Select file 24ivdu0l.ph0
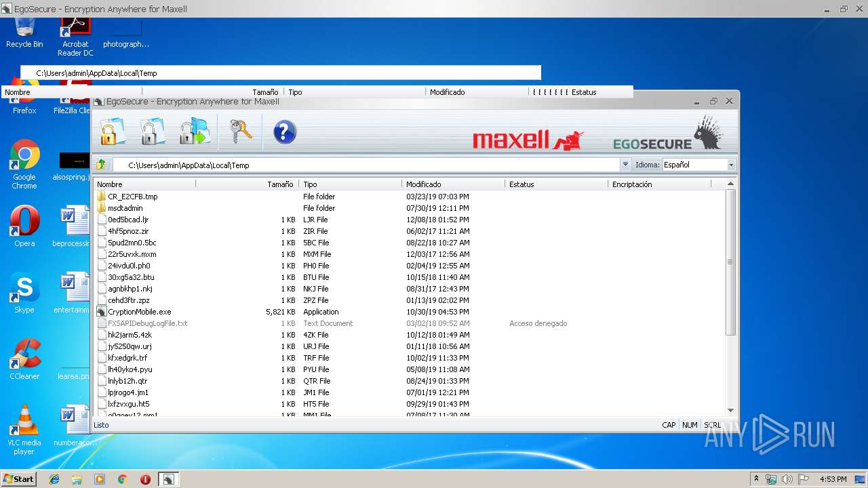Image resolution: width=868 pixels, height=488 pixels. [x=129, y=266]
